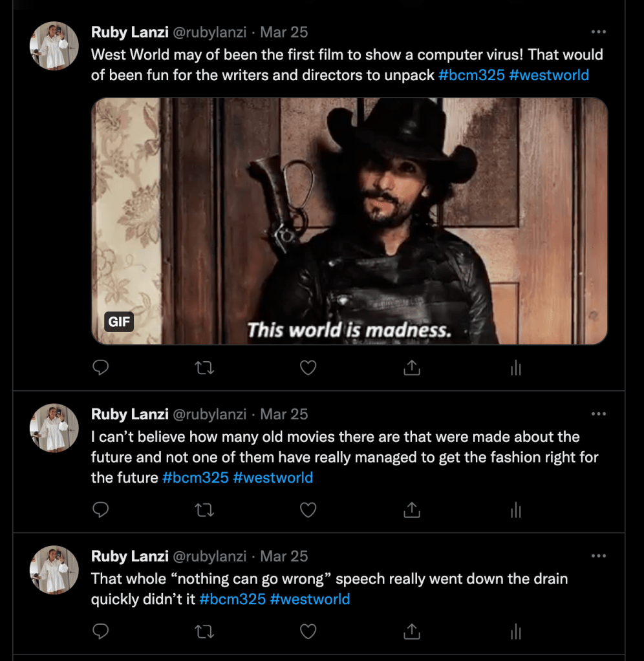Reply to the "nothing can go wrong" tweet
The image size is (644, 661).
pos(100,631)
